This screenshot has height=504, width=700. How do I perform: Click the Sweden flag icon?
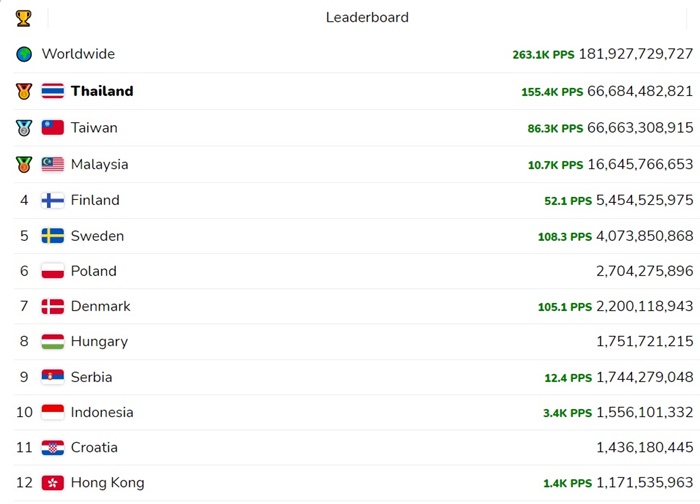[53, 236]
